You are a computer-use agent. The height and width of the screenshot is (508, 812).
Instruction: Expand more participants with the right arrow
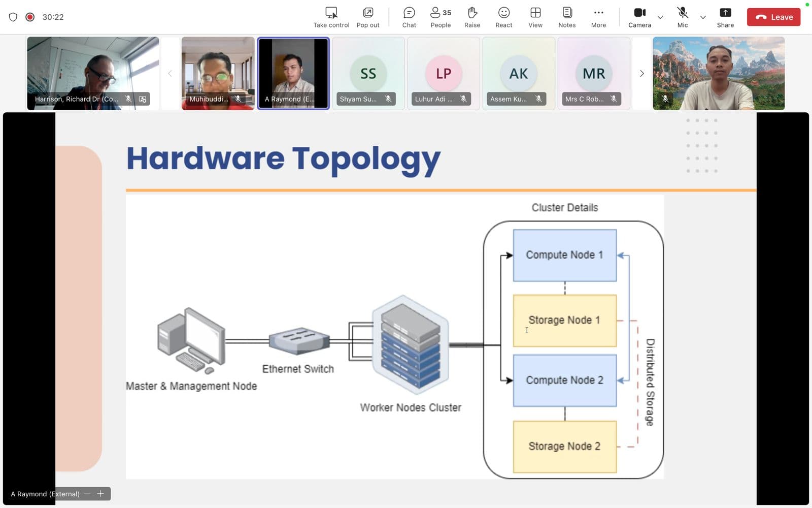pos(641,73)
